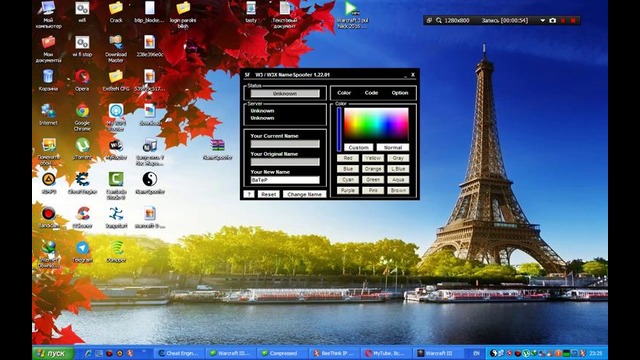Launch Telegram from the desktop
640x360 pixels.
coord(82,251)
